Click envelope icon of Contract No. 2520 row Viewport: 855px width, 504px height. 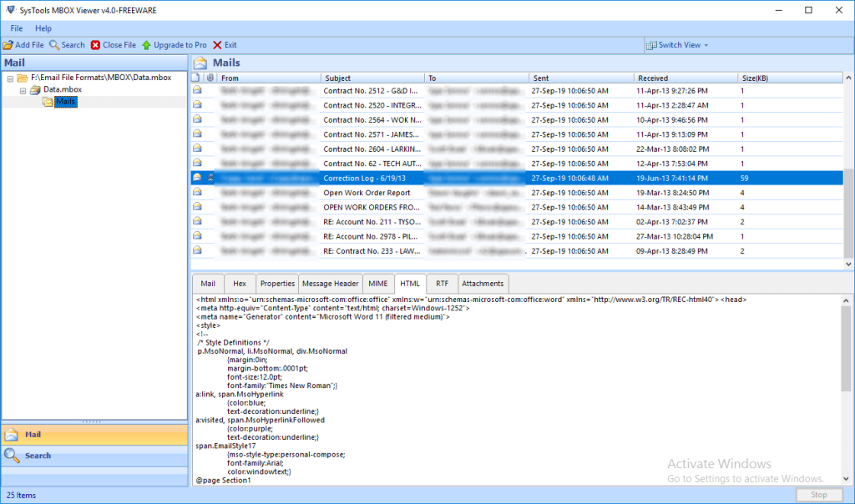tap(197, 104)
